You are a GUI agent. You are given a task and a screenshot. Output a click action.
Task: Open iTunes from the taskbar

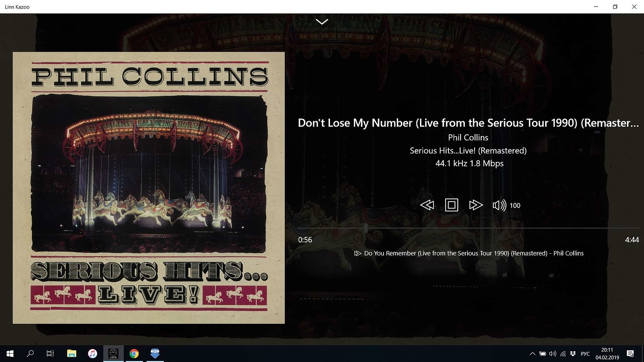92,354
